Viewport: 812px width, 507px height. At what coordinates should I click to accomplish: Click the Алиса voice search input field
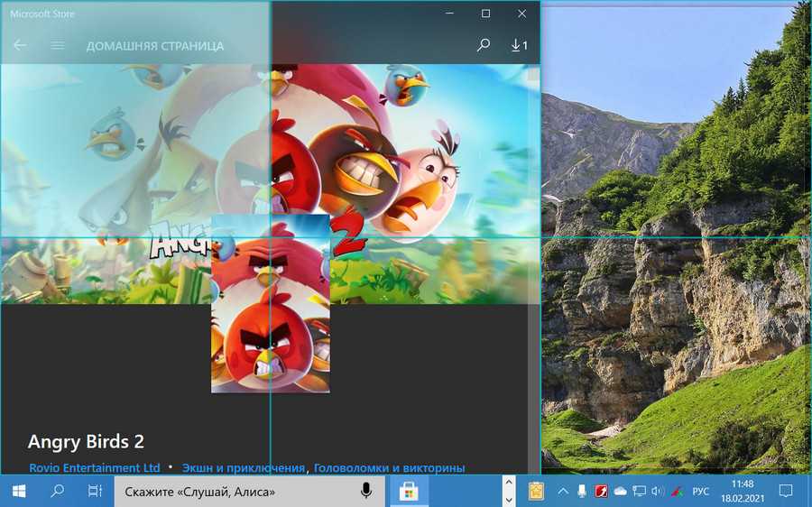click(x=235, y=492)
